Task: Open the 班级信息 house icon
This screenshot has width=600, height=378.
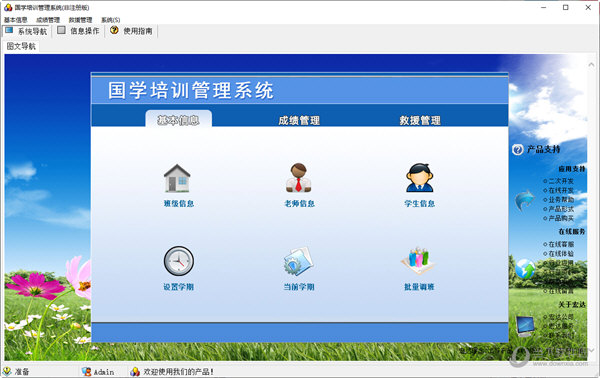Action: pyautogui.click(x=177, y=178)
